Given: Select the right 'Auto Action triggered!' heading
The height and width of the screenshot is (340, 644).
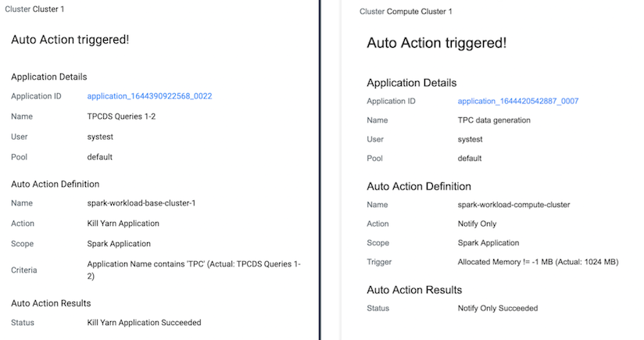Looking at the screenshot, I should click(437, 43).
